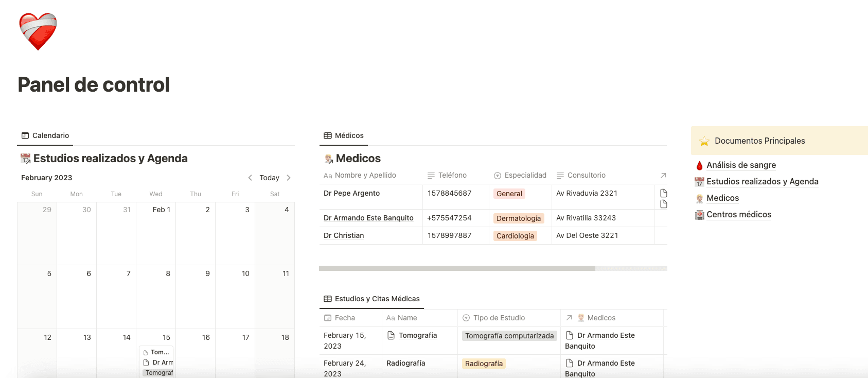Go to next month in calendar

[x=289, y=178]
